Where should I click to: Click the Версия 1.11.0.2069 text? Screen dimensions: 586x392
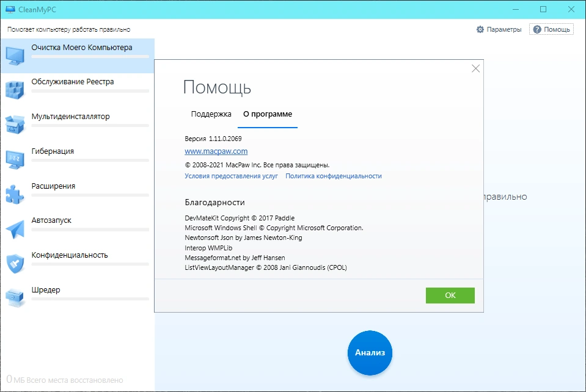(x=213, y=139)
